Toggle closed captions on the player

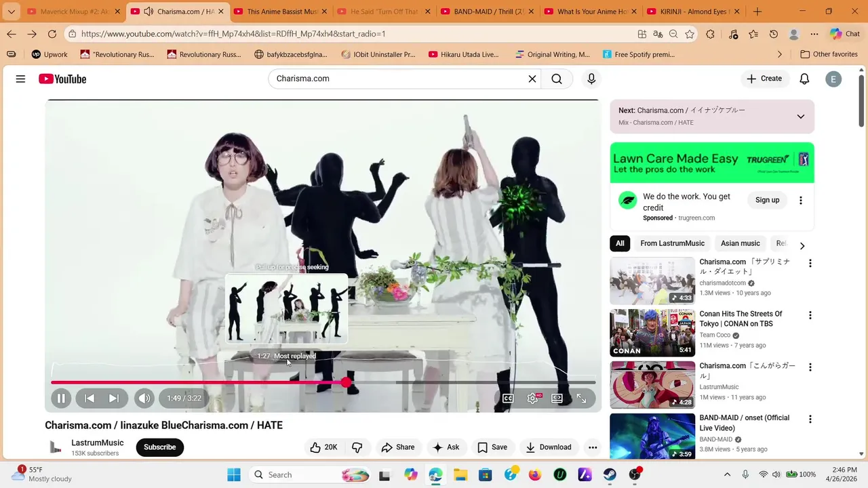tap(508, 399)
